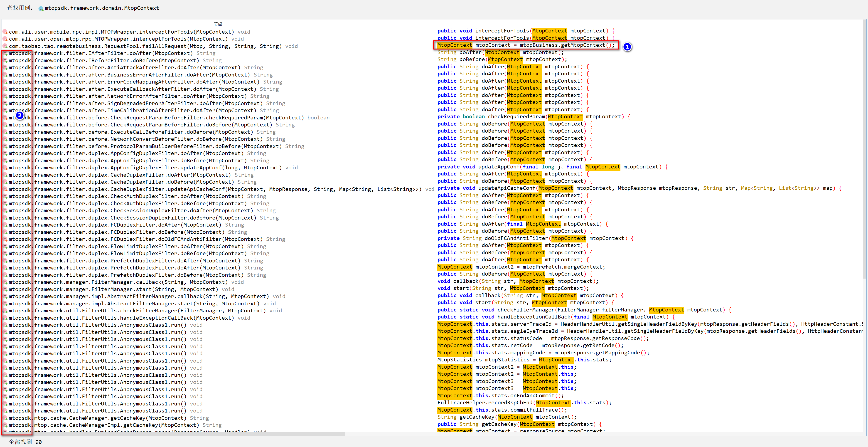This screenshot has height=447, width=868.
Task: Click method icon of IBeforeFilter.doBefore row
Action: coord(5,60)
